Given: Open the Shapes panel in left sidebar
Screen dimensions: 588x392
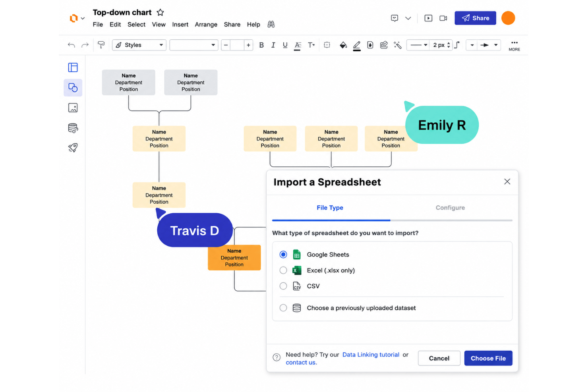Looking at the screenshot, I should (73, 87).
